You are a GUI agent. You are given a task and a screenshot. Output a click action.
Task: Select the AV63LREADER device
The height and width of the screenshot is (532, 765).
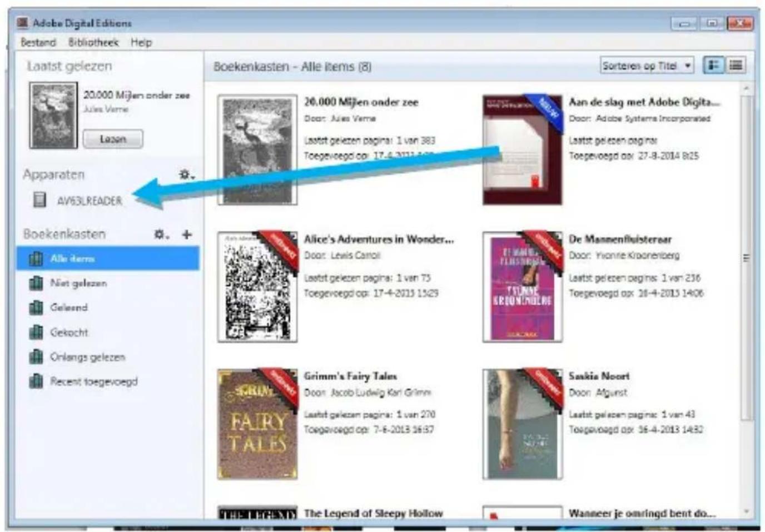tap(90, 201)
